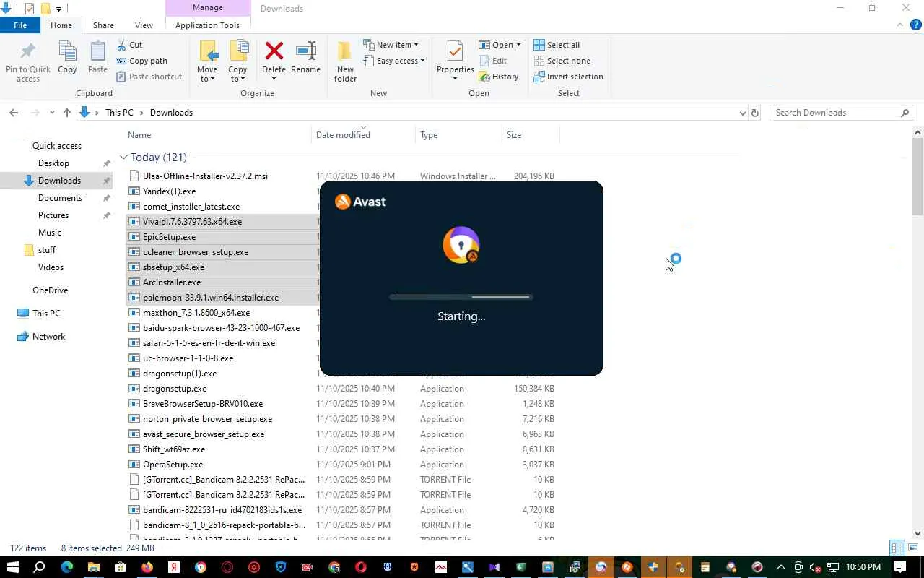Create a New folder

345,61
